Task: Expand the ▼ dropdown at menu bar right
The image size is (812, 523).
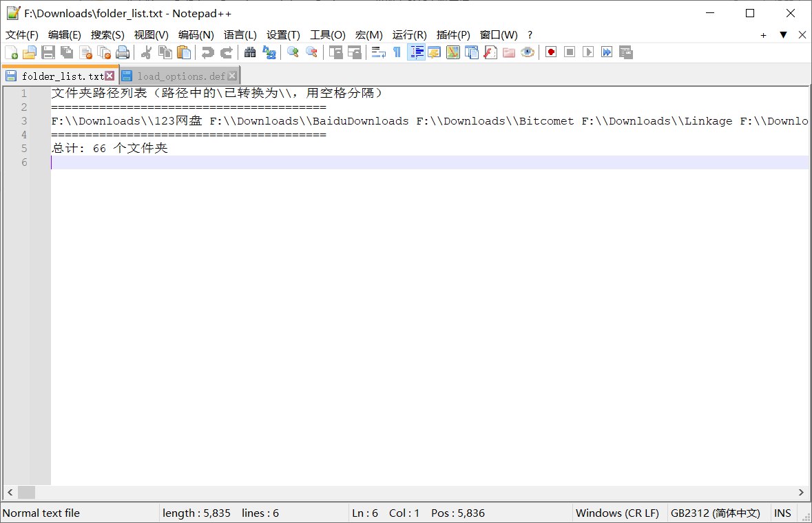Action: coord(783,35)
